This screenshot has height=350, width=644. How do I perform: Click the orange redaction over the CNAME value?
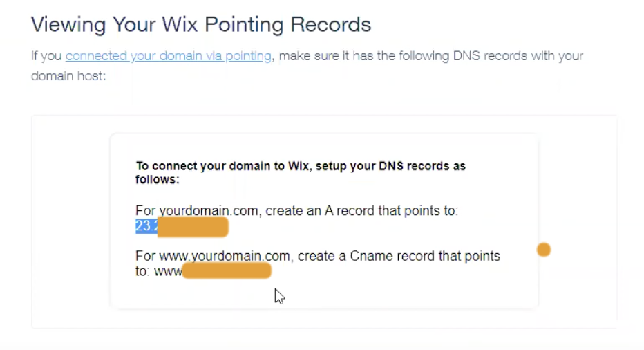coord(227,271)
